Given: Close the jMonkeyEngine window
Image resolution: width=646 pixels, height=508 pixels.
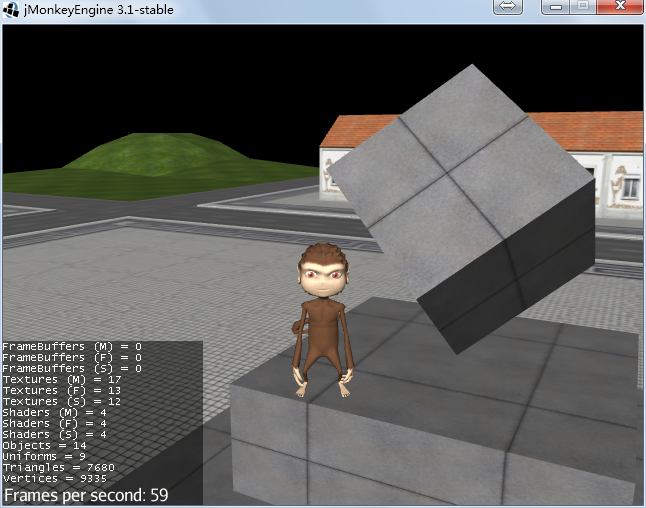Looking at the screenshot, I should click(x=620, y=7).
